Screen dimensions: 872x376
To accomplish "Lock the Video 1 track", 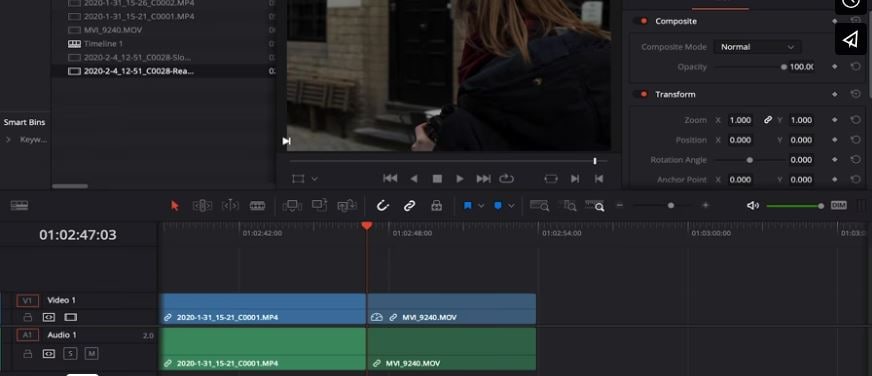I will [27, 317].
